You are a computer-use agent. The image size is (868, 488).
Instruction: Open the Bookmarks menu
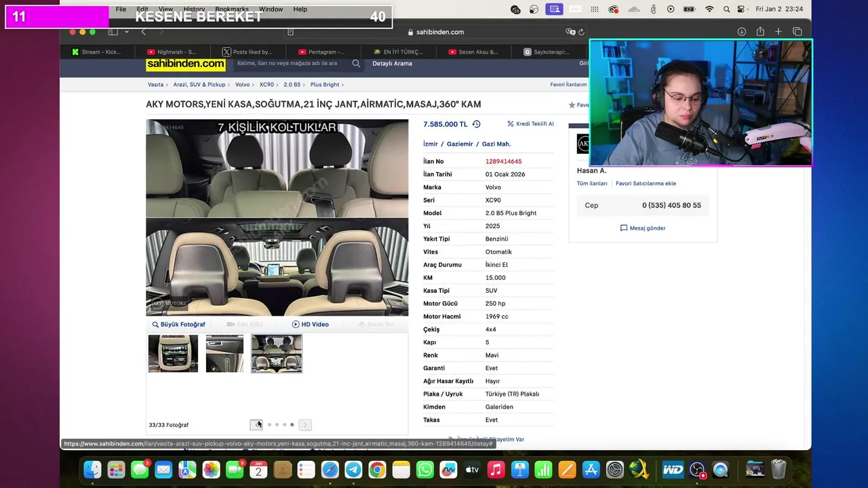pyautogui.click(x=232, y=9)
